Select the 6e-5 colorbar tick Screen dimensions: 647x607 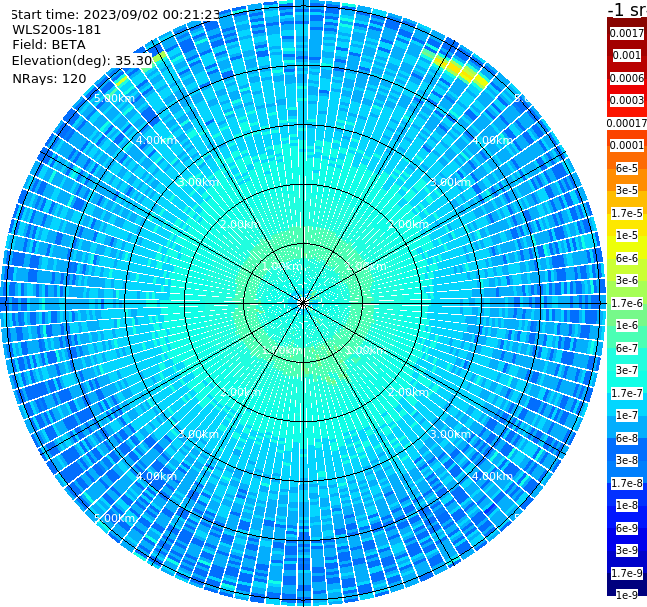point(627,168)
